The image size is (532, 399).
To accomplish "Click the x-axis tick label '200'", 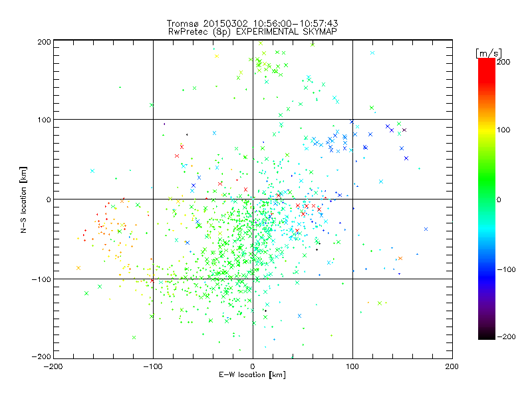I will 452,366.
